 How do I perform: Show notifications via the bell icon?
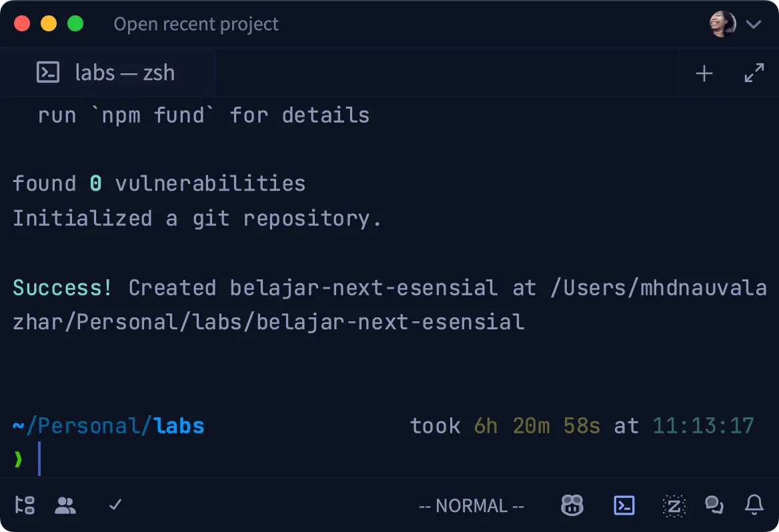[x=754, y=505]
